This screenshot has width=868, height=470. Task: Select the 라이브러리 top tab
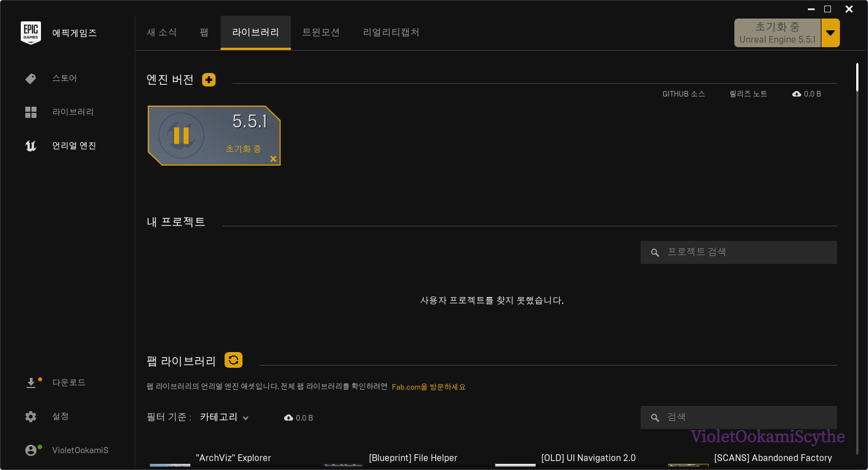pyautogui.click(x=255, y=33)
